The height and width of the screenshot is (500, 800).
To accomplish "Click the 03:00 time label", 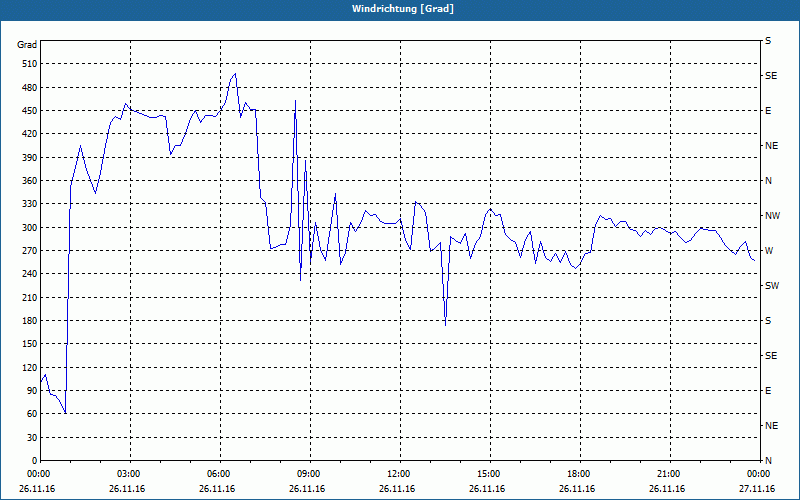I will (128, 474).
